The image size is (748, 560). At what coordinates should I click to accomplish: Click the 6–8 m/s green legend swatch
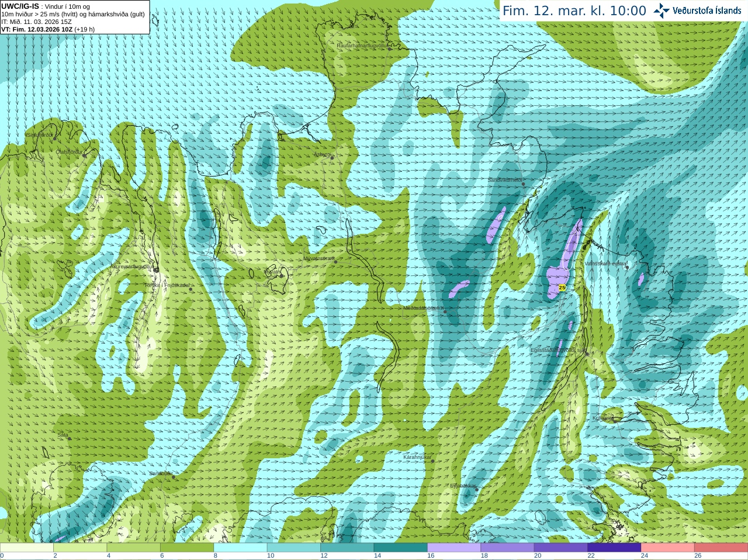187,548
